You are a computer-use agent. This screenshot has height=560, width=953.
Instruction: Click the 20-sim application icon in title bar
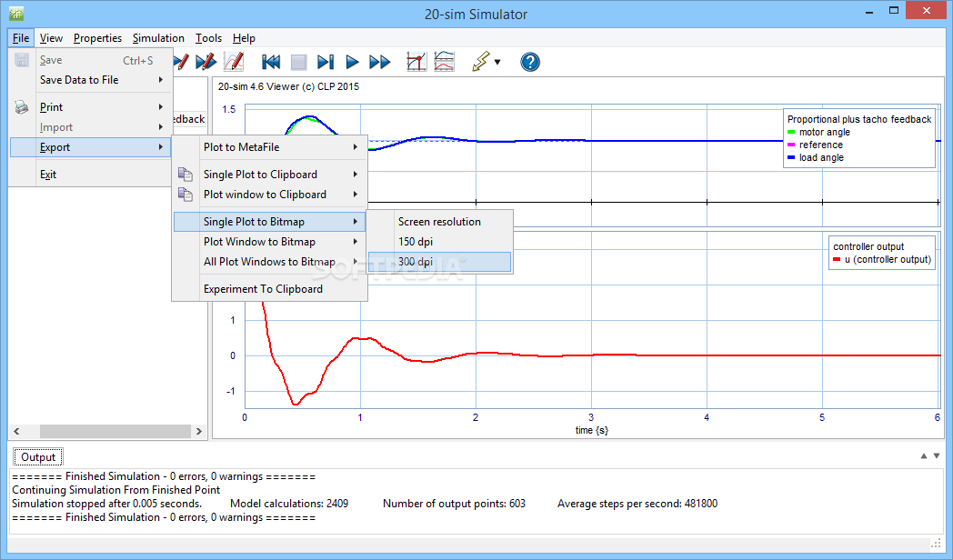point(16,14)
